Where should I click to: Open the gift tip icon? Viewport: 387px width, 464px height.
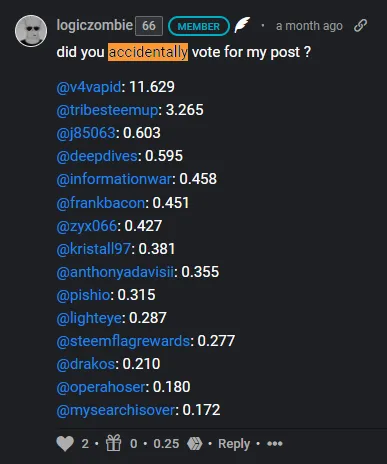114,443
